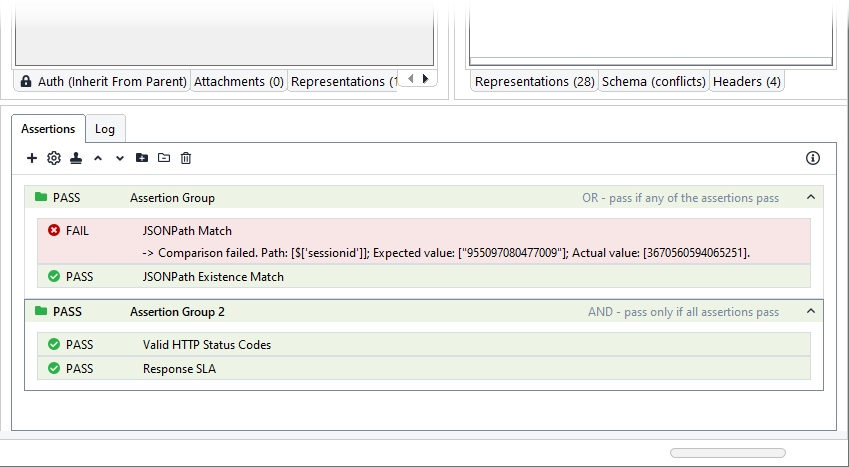This screenshot has width=849, height=467.
Task: Click the stamp icon to clone the assertion
Action: point(76,158)
